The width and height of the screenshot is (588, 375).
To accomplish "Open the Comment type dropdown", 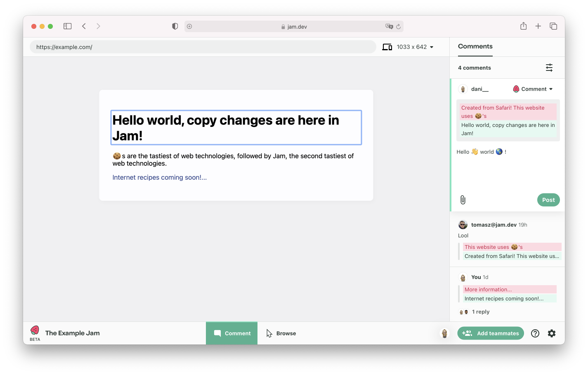I will (x=533, y=89).
